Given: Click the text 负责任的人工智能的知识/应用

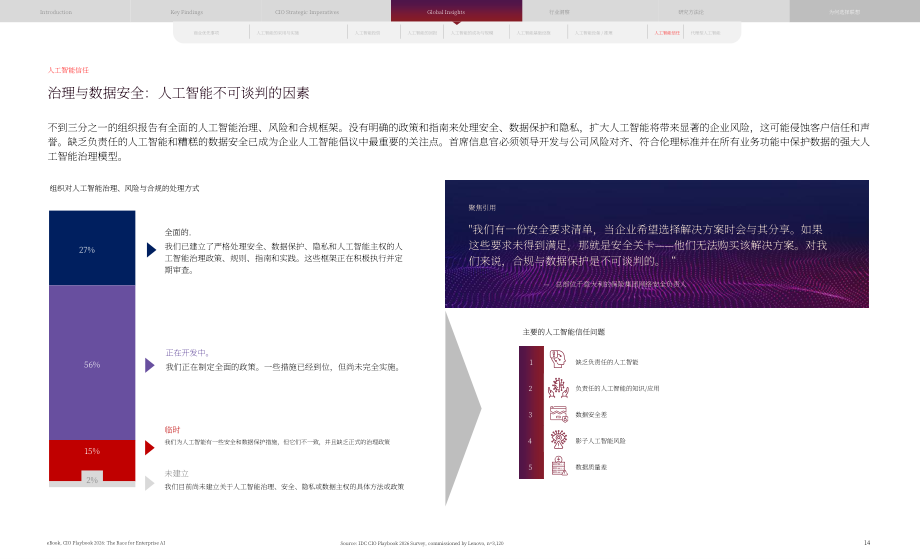Looking at the screenshot, I should [x=617, y=388].
